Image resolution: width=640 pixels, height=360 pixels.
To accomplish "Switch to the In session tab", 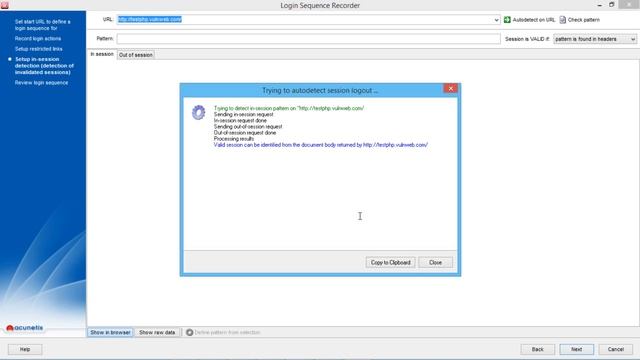I will point(102,54).
